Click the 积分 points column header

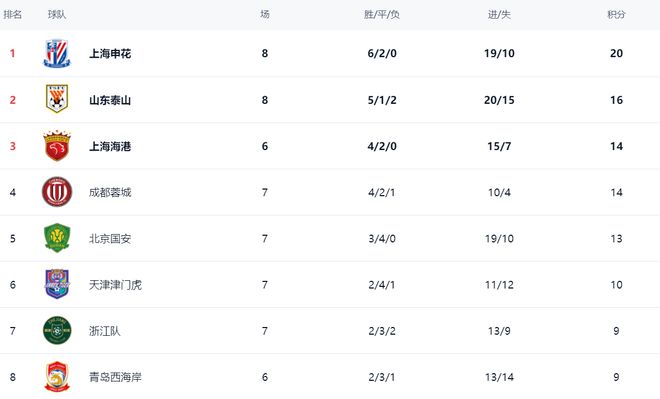(x=616, y=15)
